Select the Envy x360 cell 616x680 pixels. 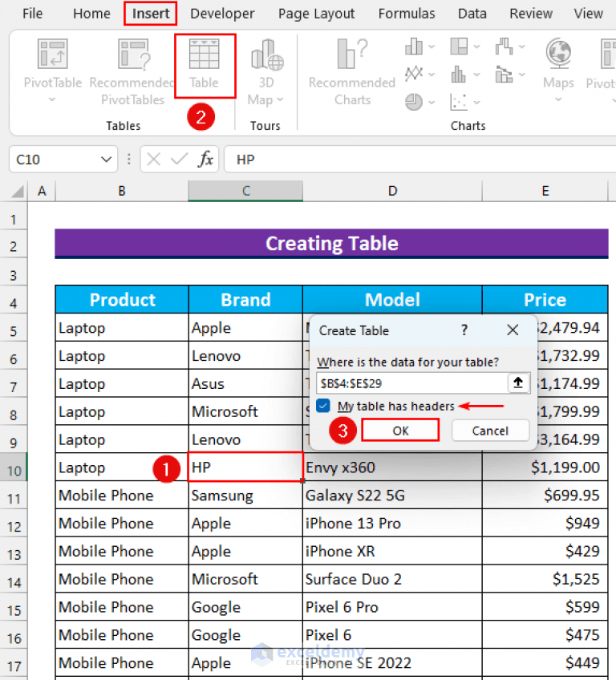(x=392, y=467)
